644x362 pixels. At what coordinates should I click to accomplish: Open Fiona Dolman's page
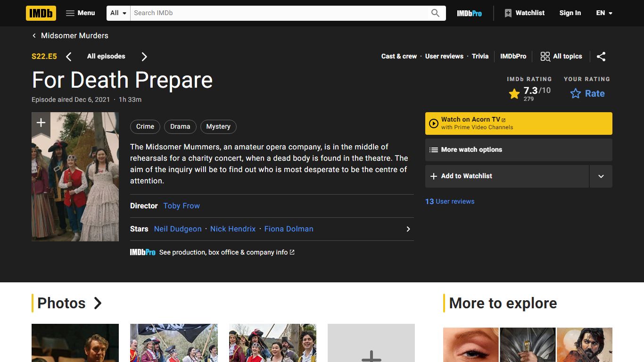pyautogui.click(x=289, y=229)
